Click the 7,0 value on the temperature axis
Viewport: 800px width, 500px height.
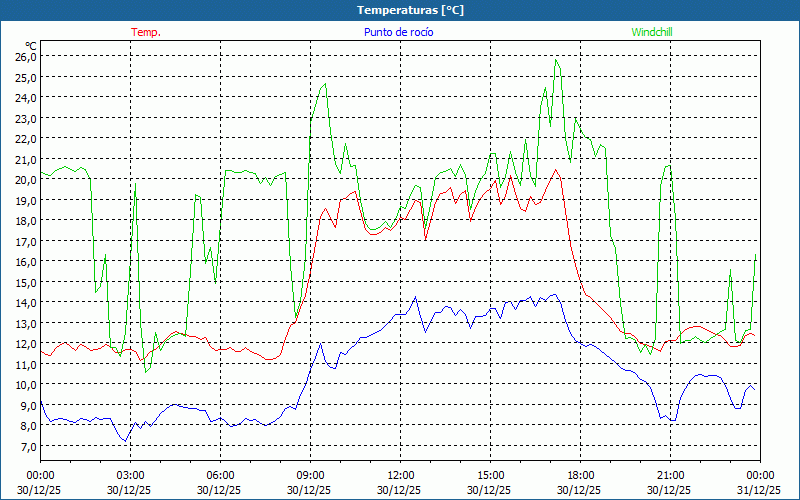pos(26,446)
